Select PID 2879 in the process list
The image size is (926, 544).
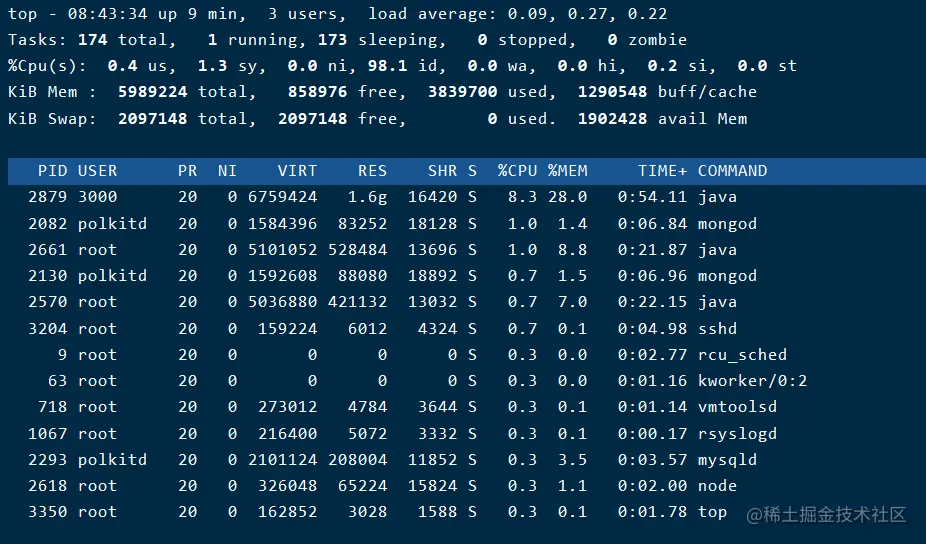tap(48, 197)
